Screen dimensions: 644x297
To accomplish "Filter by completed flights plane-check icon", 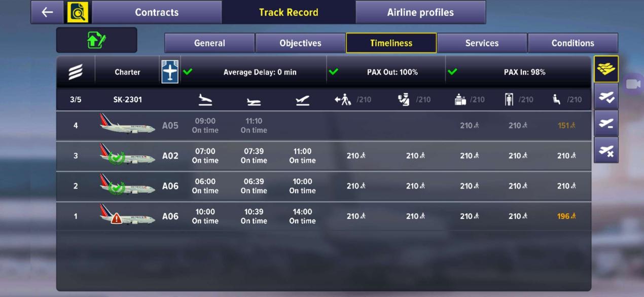I will pos(606,96).
